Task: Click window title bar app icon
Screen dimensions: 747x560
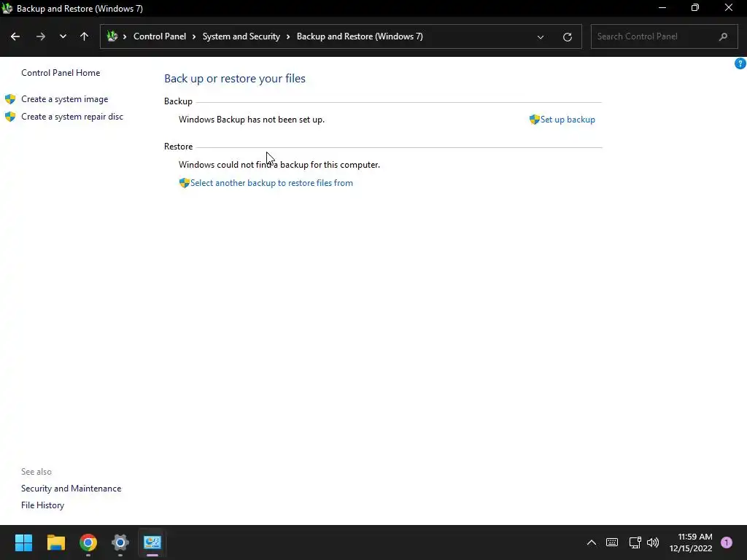Action: click(x=7, y=8)
